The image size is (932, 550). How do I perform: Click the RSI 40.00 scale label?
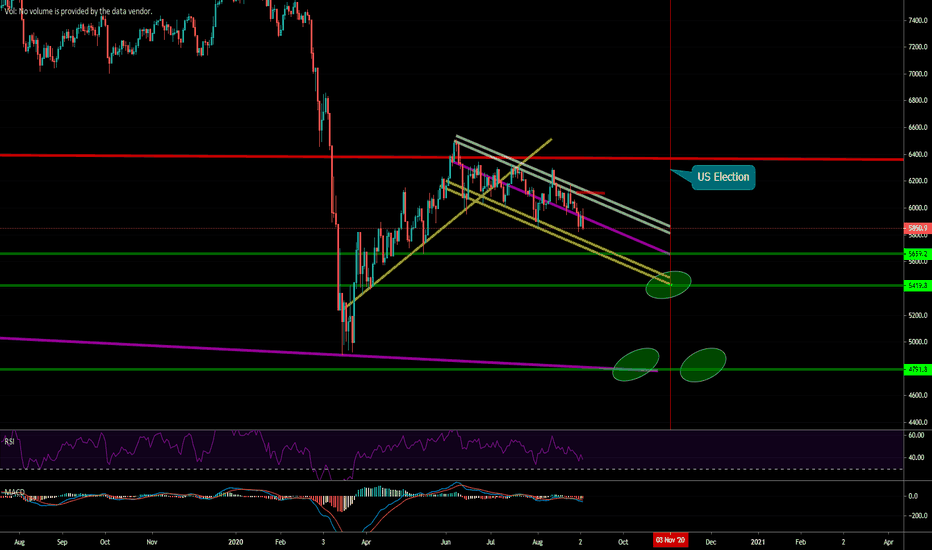click(918, 458)
